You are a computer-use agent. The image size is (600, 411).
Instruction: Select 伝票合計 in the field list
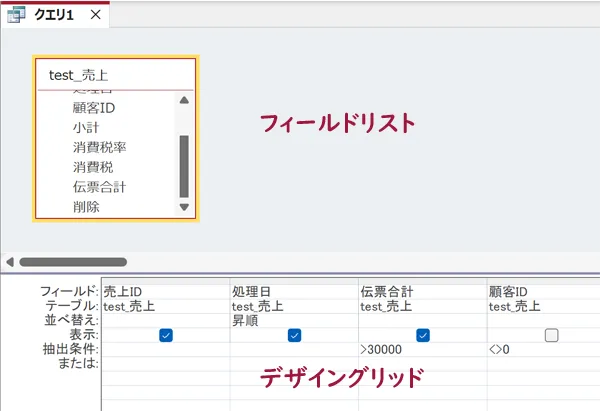point(99,186)
